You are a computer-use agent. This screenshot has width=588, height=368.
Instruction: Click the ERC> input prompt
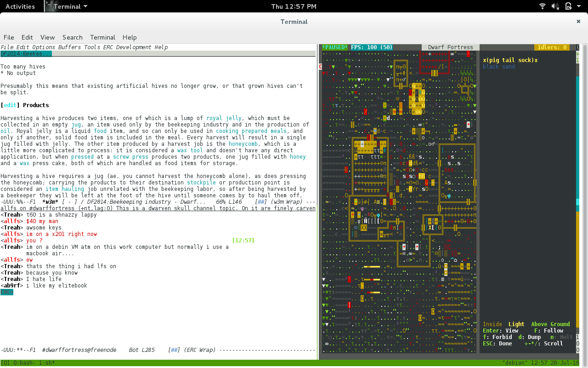(x=7, y=292)
